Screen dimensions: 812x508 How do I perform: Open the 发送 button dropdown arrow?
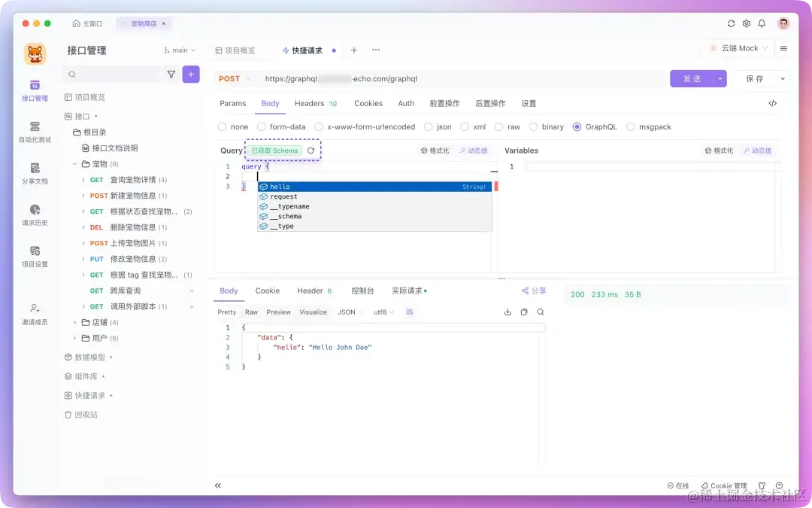720,79
